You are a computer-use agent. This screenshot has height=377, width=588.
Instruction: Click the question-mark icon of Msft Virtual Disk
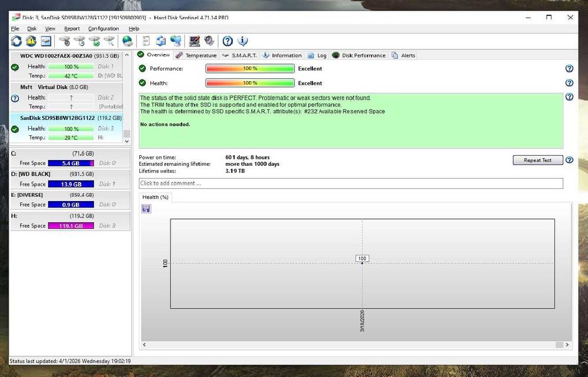tap(15, 98)
